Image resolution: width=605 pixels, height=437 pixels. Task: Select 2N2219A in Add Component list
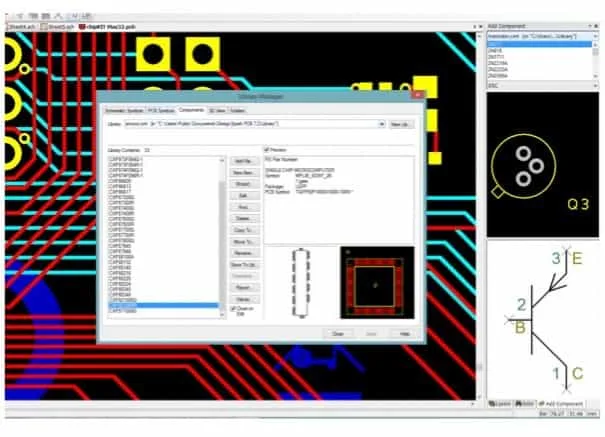(500, 62)
